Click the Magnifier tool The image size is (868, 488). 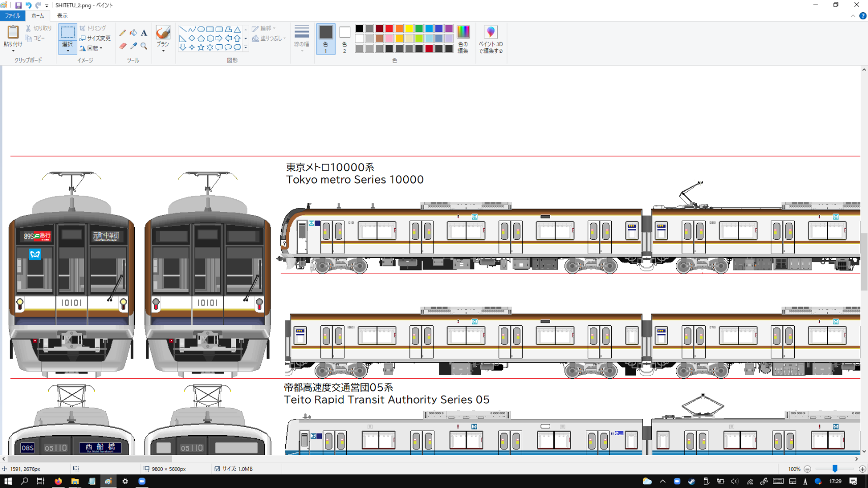(144, 46)
